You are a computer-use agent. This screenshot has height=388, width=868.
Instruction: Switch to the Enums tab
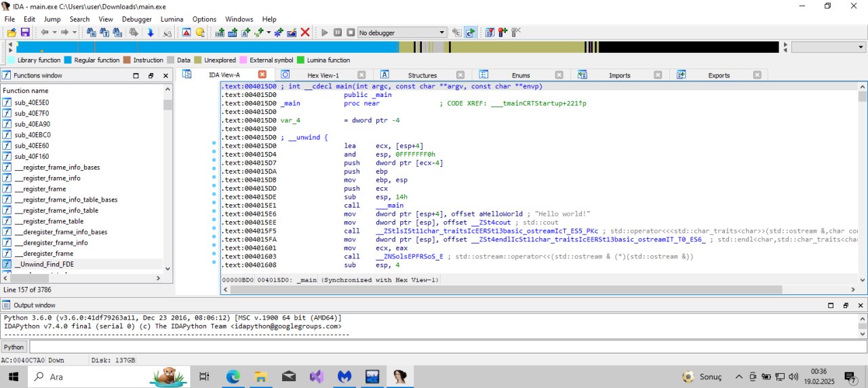[521, 75]
